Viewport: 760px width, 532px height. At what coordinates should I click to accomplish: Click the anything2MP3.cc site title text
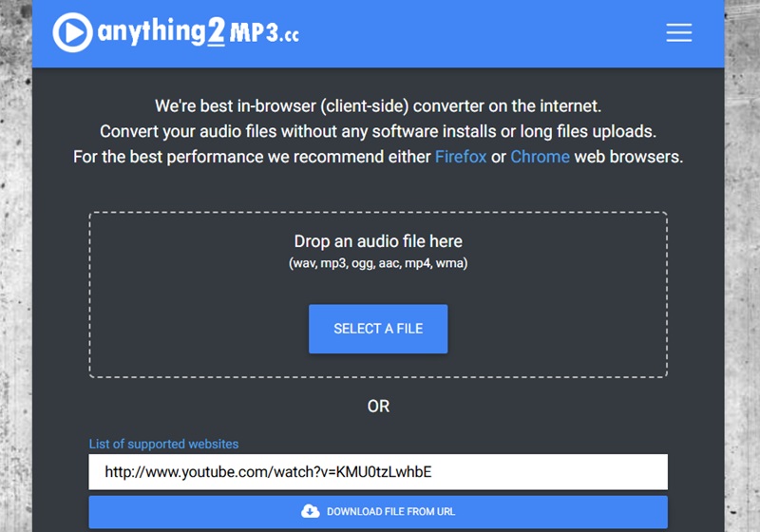click(x=198, y=32)
